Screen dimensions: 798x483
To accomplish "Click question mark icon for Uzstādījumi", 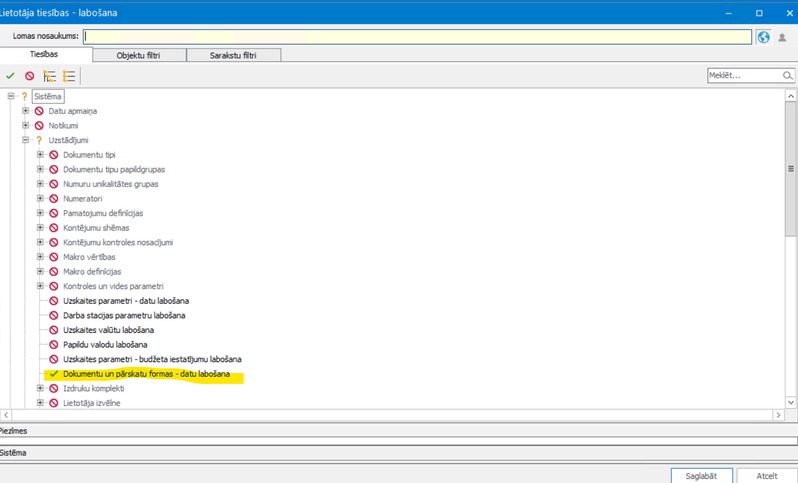I will (39, 140).
